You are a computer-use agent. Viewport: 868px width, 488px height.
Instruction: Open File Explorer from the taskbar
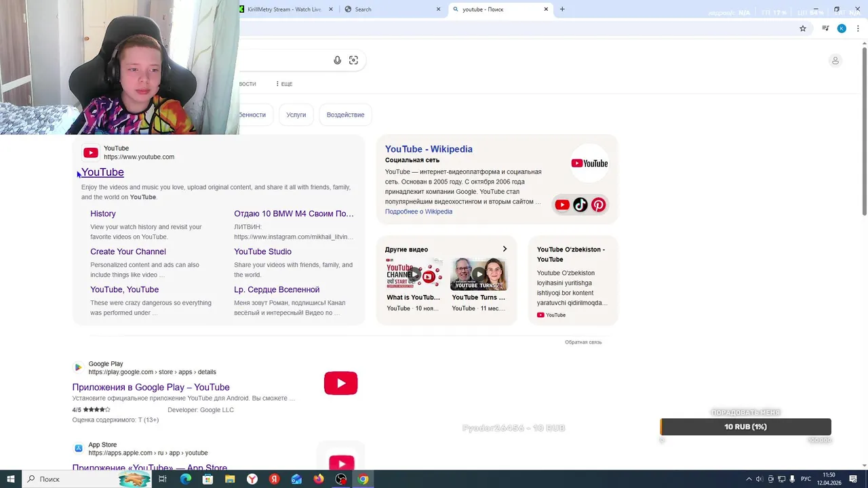[230, 479]
